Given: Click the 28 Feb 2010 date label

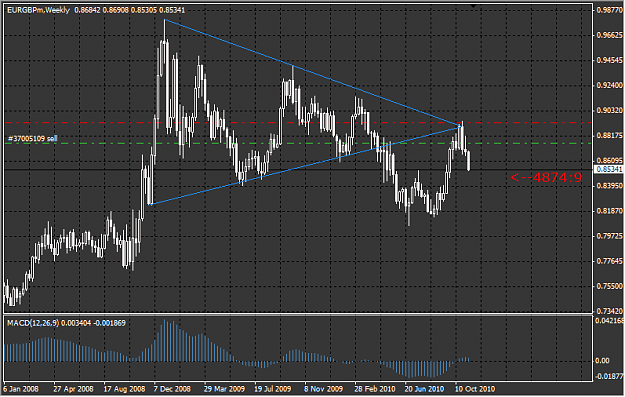Looking at the screenshot, I should (x=375, y=389).
